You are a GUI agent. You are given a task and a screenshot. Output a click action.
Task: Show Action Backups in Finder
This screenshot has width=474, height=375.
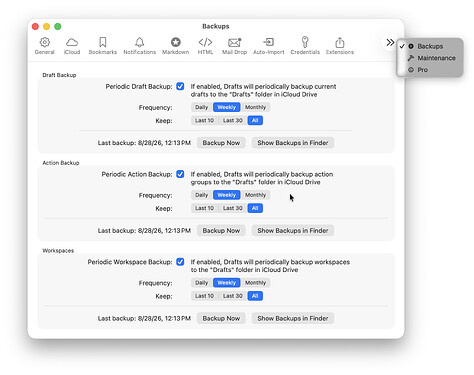(293, 230)
